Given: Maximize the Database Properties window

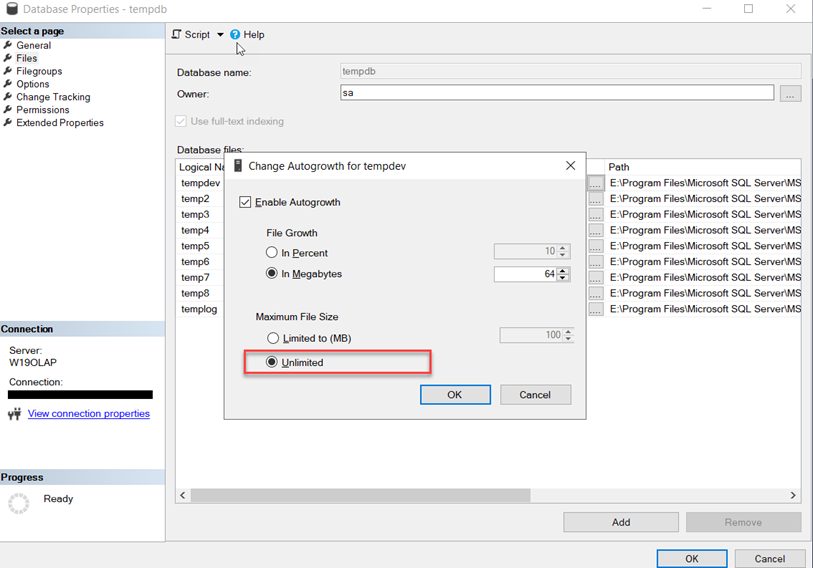Looking at the screenshot, I should pos(748,9).
